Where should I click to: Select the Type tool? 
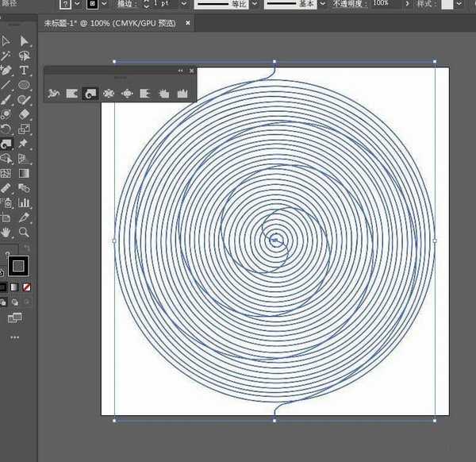pos(25,71)
